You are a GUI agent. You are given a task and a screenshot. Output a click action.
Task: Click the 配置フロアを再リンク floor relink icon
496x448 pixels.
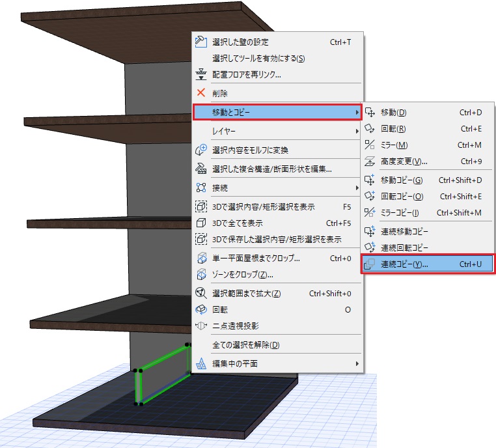tap(201, 74)
